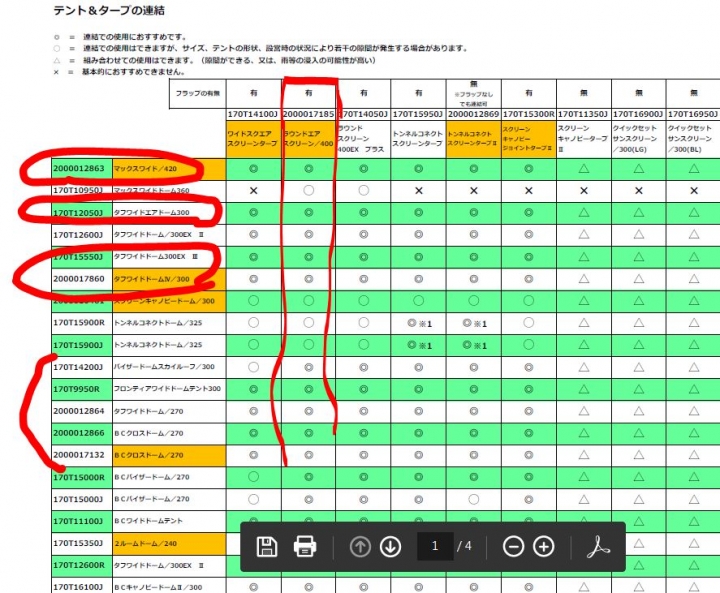Click row code 170T14200J
This screenshot has height=593, width=720.
[x=78, y=367]
